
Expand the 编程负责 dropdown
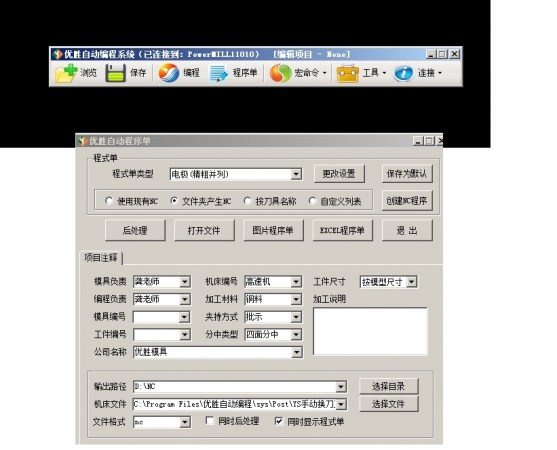pyautogui.click(x=184, y=299)
